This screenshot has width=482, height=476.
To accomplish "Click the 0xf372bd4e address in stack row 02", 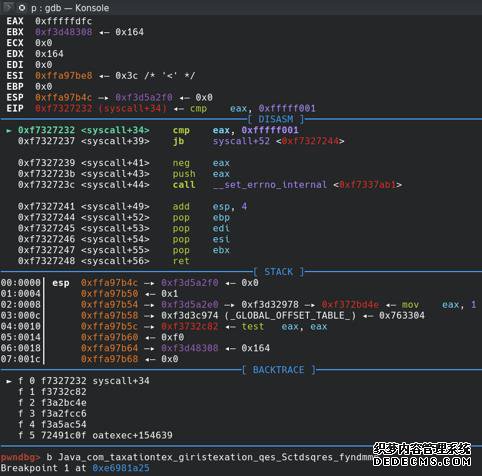I will coord(350,305).
